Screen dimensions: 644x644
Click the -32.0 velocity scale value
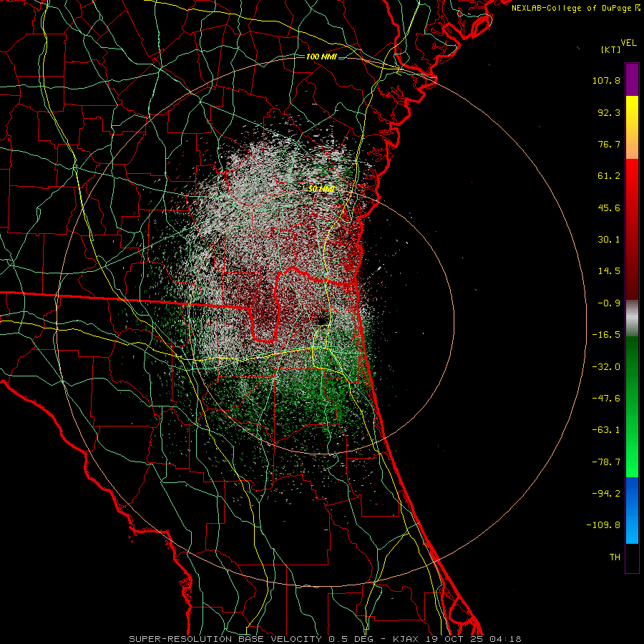[x=606, y=367]
